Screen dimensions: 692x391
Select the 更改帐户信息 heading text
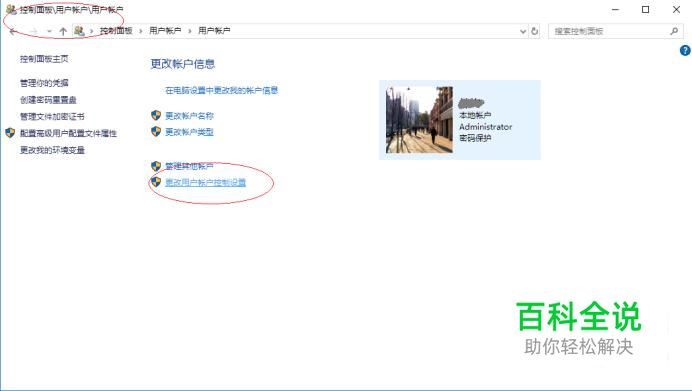(x=183, y=64)
